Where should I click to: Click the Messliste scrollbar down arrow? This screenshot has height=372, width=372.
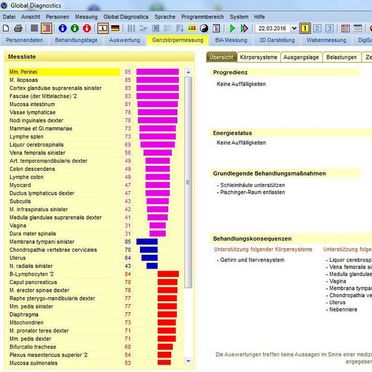click(x=188, y=361)
